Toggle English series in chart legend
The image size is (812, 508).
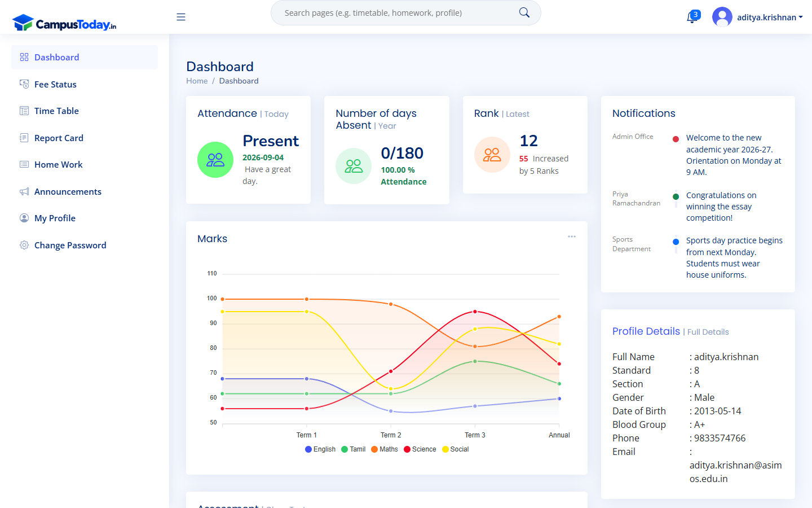pyautogui.click(x=320, y=449)
